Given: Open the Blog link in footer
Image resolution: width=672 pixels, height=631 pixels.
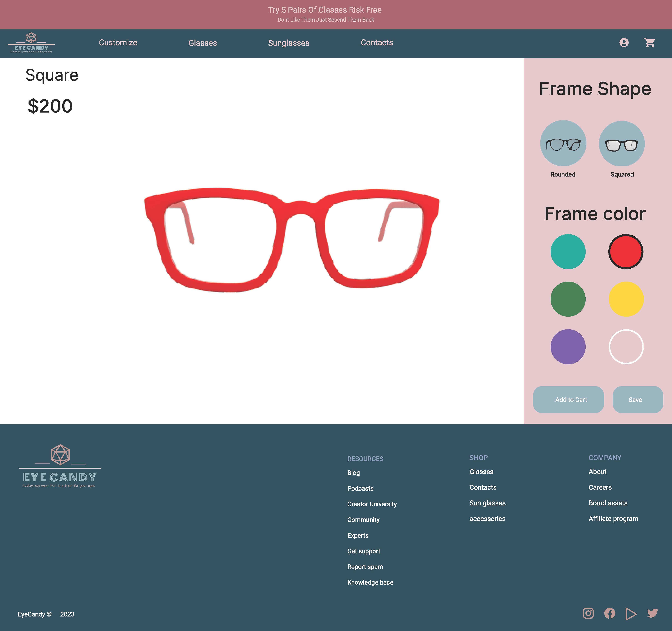Looking at the screenshot, I should (x=354, y=473).
